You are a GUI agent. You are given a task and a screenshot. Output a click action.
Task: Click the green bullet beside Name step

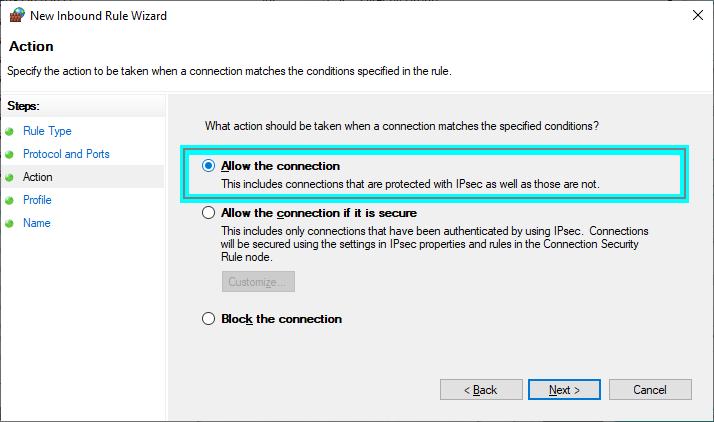(10, 224)
